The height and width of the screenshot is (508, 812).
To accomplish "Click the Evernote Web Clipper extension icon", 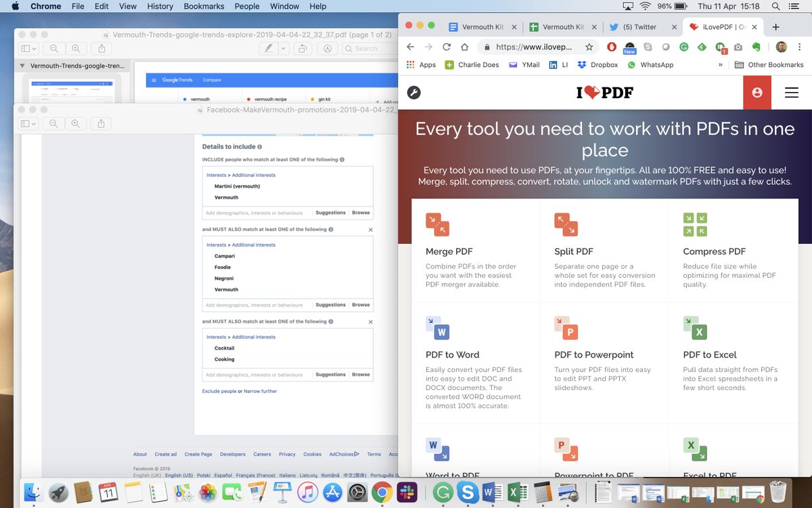I will [x=756, y=47].
